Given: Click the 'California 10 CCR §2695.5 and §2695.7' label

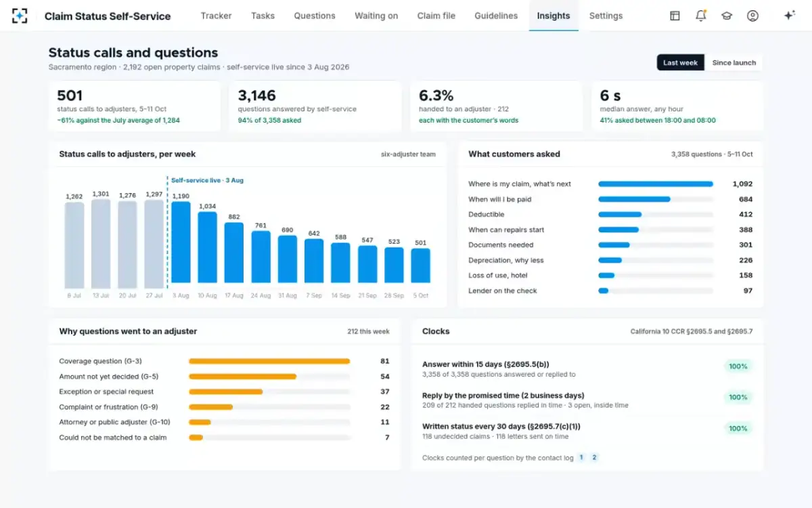Looking at the screenshot, I should point(692,332).
